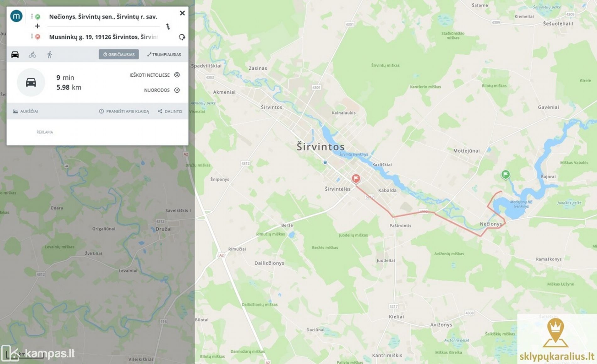Switch to walking travel mode
Viewport: 597px width, 364px height.
(49, 55)
